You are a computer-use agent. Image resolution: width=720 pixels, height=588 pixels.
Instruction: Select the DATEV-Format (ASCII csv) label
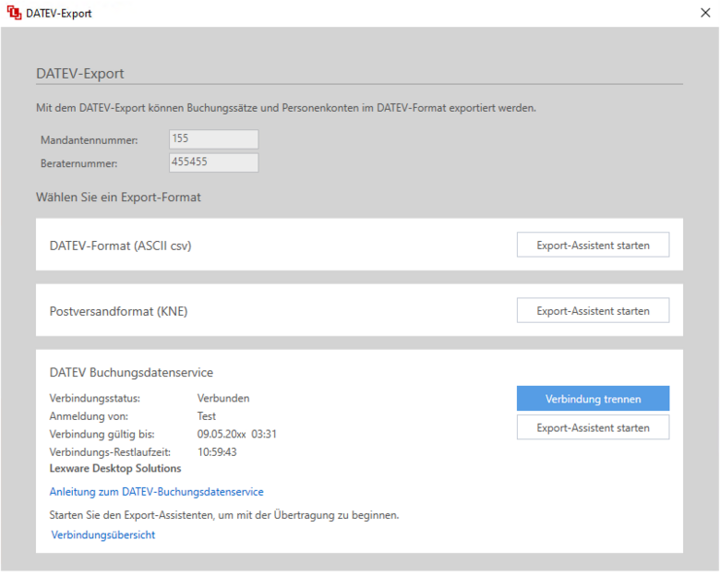click(x=120, y=246)
